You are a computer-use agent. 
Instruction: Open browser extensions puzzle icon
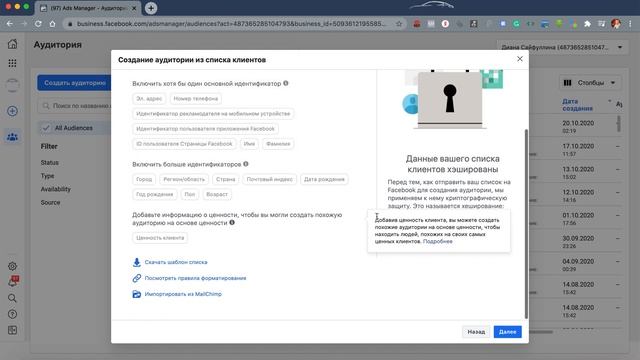click(587, 24)
